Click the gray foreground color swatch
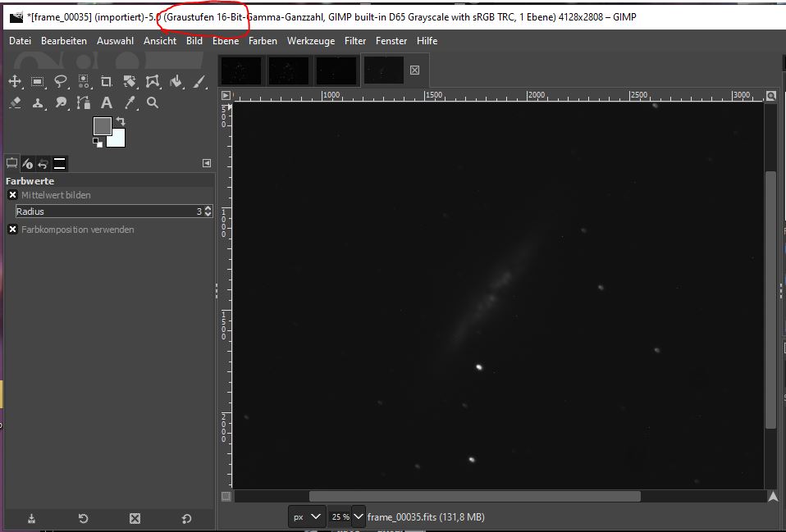The width and height of the screenshot is (786, 532). 103,125
